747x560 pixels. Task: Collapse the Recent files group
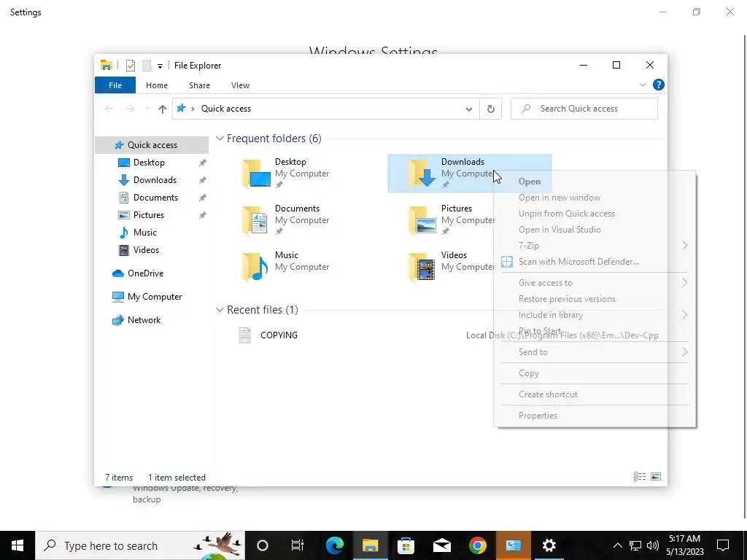(220, 310)
